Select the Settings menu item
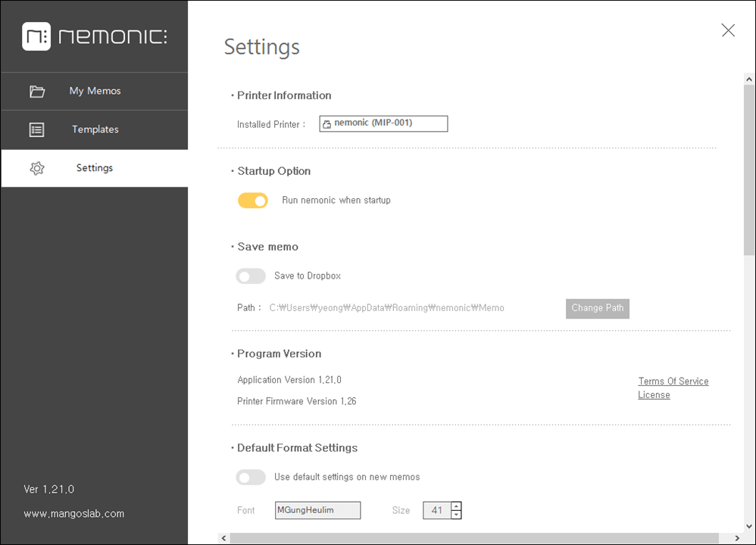 (x=95, y=168)
